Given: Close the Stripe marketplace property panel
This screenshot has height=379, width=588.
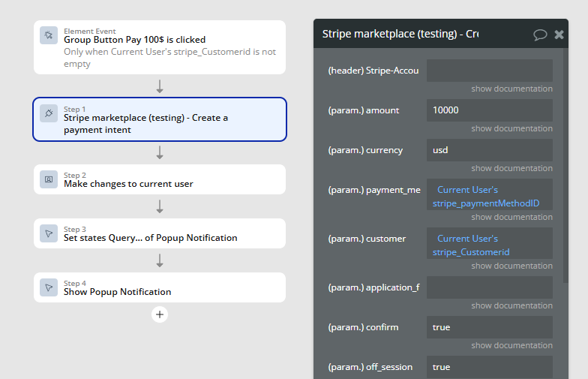Looking at the screenshot, I should (x=559, y=35).
